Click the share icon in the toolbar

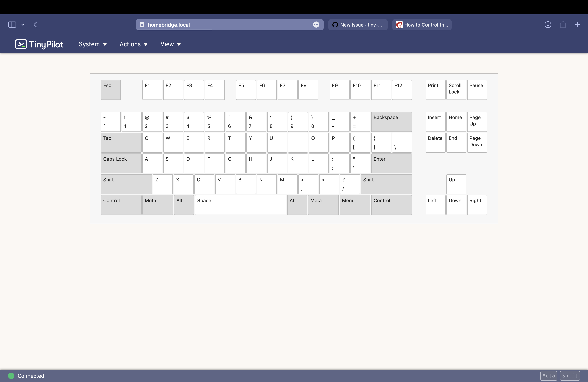563,25
